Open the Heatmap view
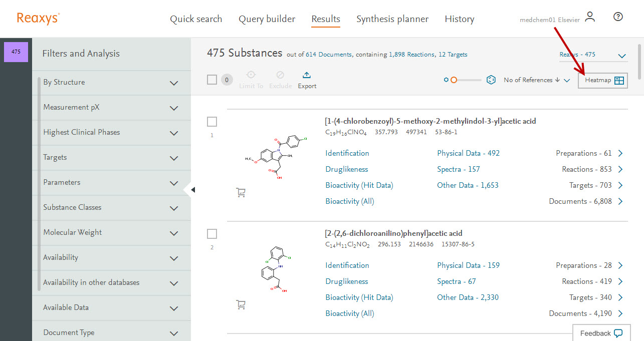The image size is (644, 341). click(603, 80)
